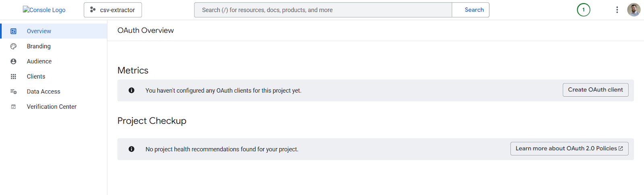The width and height of the screenshot is (644, 195).
Task: Open the three-dot more options menu
Action: pyautogui.click(x=617, y=10)
